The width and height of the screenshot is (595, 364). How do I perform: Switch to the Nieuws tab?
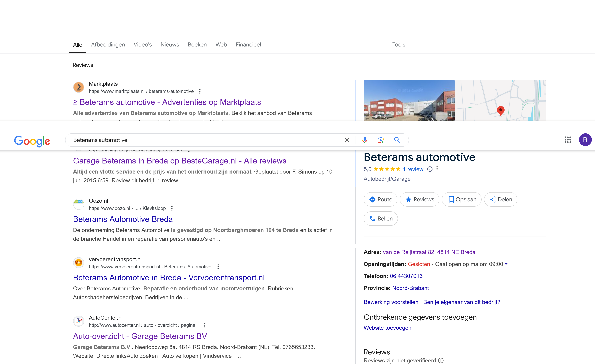pyautogui.click(x=169, y=45)
